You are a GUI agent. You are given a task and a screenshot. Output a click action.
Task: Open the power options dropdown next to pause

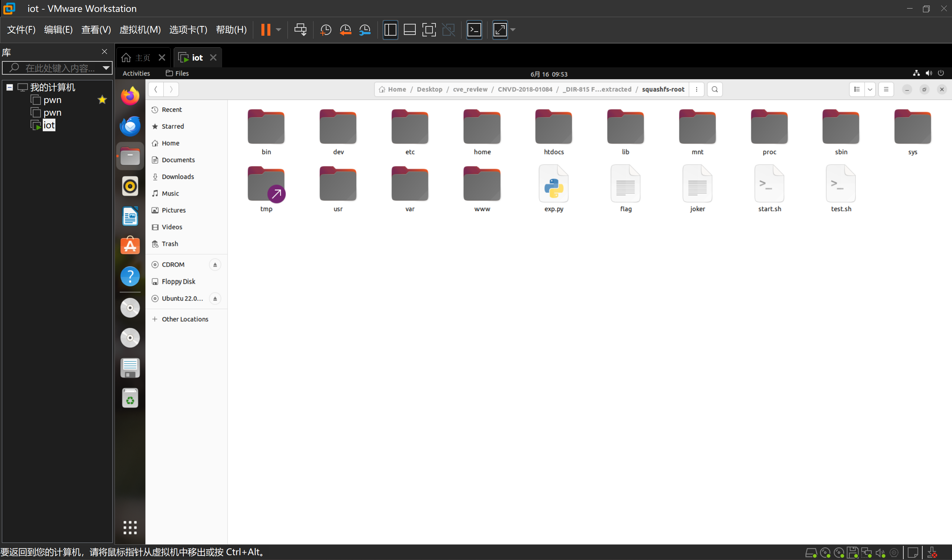tap(279, 29)
